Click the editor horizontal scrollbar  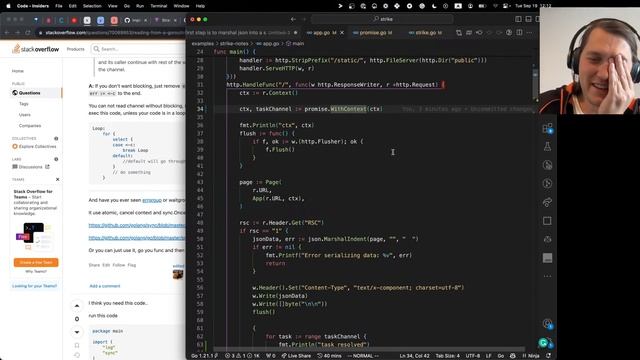point(369,349)
